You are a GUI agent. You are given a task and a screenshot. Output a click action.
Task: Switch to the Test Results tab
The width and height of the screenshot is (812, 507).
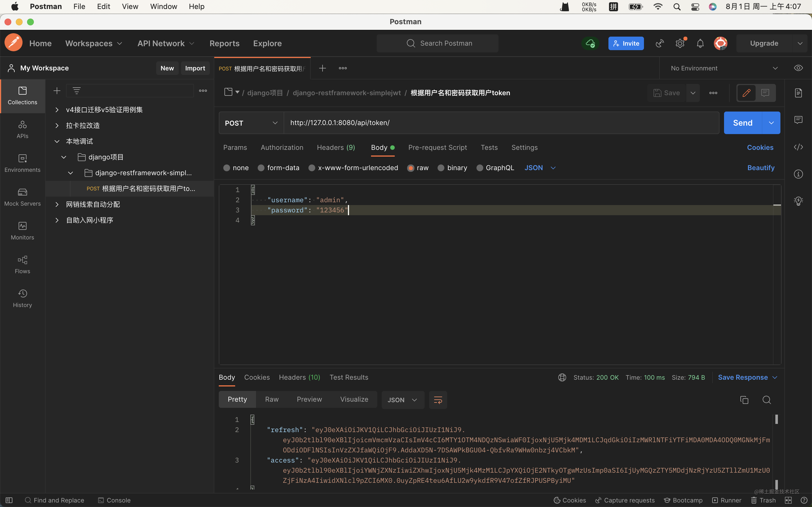348,377
